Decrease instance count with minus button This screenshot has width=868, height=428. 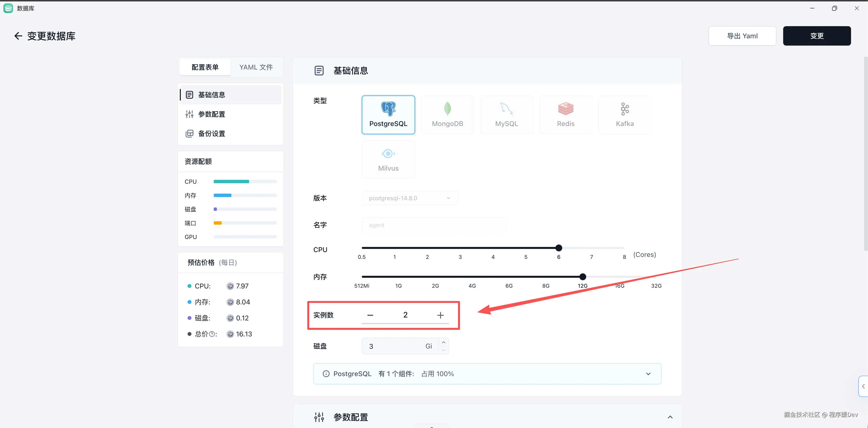click(x=370, y=315)
